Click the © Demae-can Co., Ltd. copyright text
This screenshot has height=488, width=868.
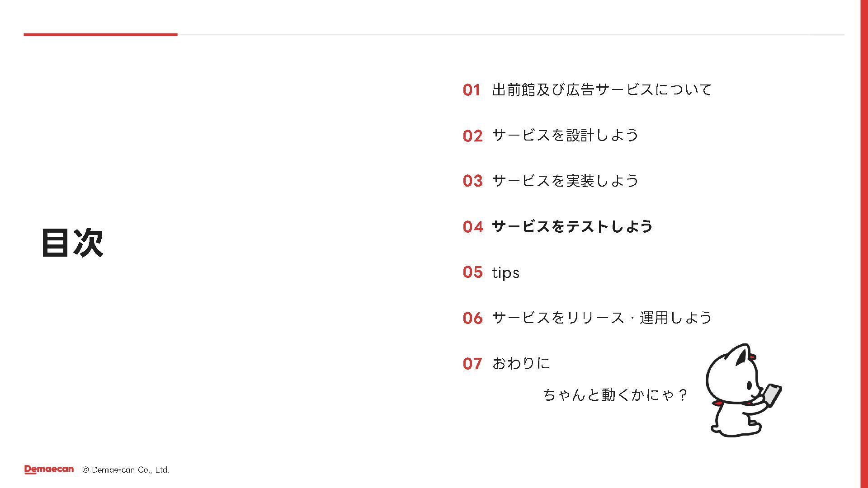[126, 470]
